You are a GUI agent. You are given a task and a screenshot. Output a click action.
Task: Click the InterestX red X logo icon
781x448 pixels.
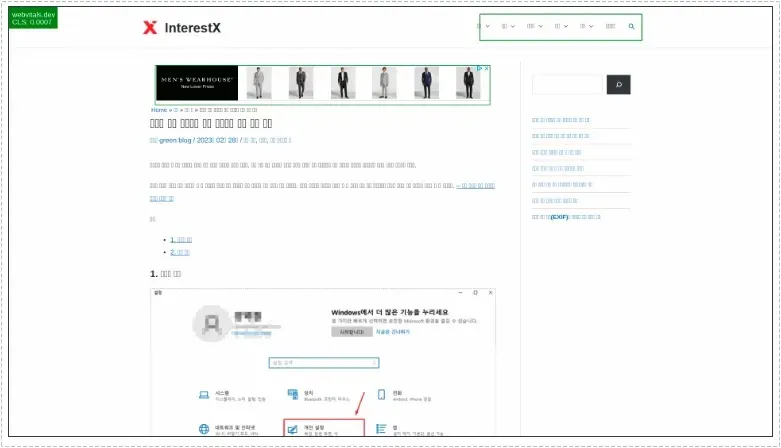pos(150,27)
